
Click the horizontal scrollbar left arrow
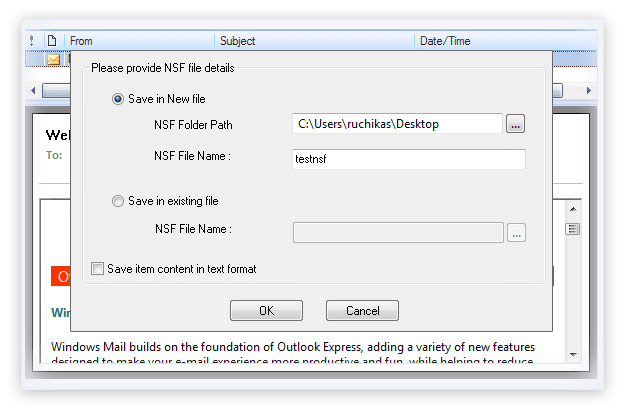[33, 91]
